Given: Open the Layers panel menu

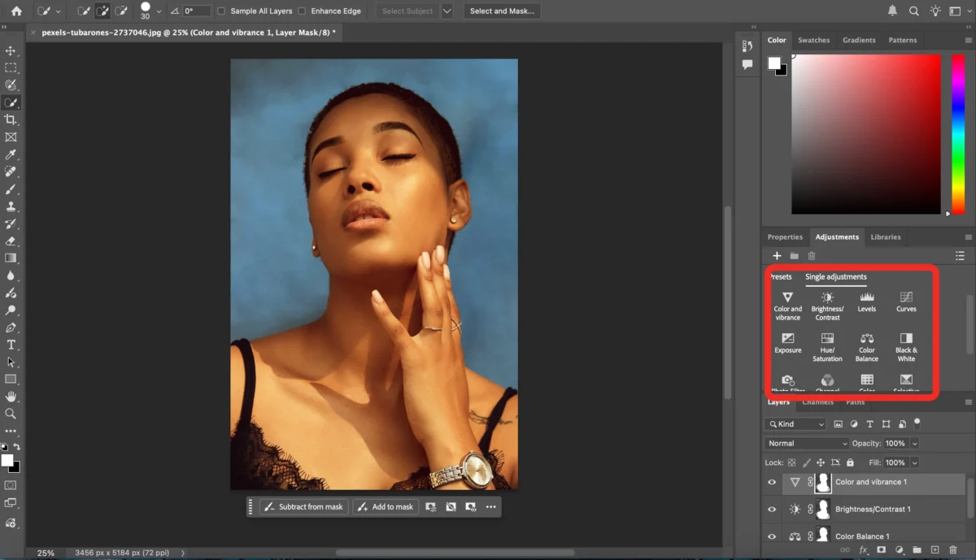Looking at the screenshot, I should (x=969, y=402).
